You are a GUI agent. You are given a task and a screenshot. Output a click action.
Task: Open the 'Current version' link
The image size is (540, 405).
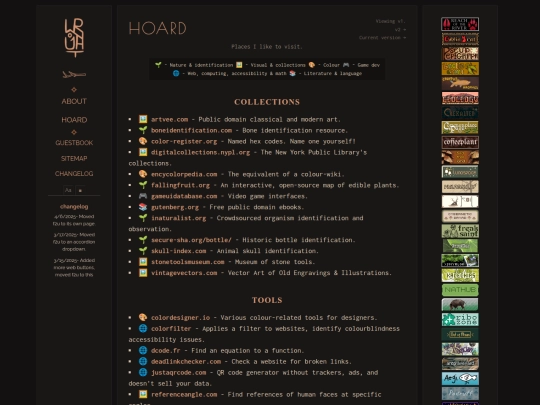click(x=382, y=38)
